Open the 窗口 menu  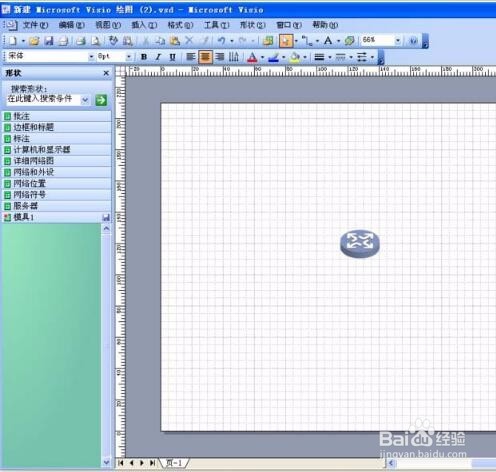(x=289, y=25)
